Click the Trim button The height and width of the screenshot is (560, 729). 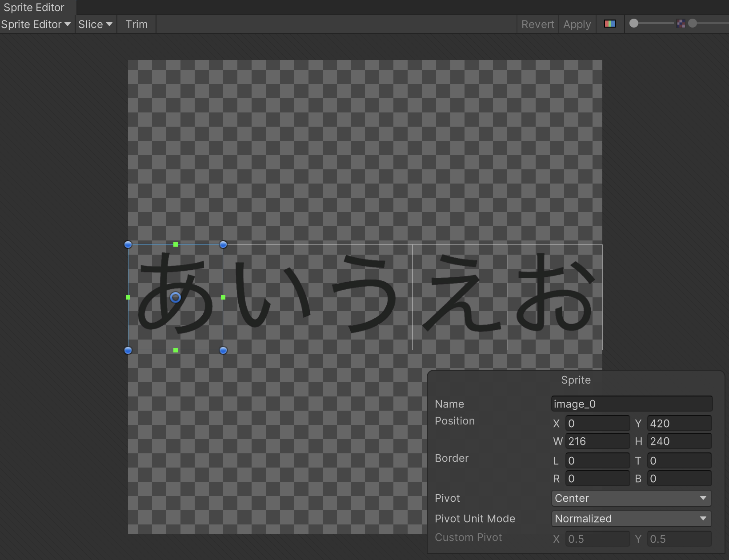click(x=136, y=24)
